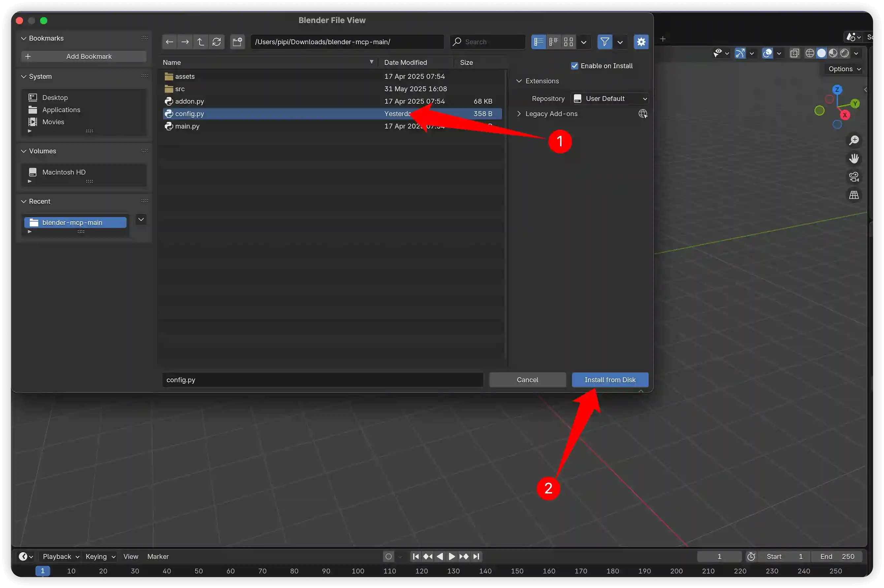Viewport: 884px width, 588px height.
Task: Open View menu in timeline
Action: point(131,556)
